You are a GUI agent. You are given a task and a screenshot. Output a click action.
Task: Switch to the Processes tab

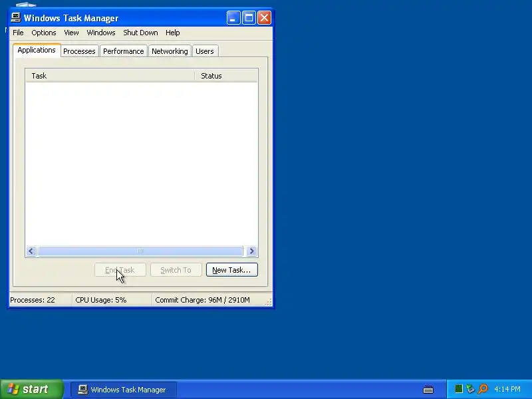(x=79, y=51)
